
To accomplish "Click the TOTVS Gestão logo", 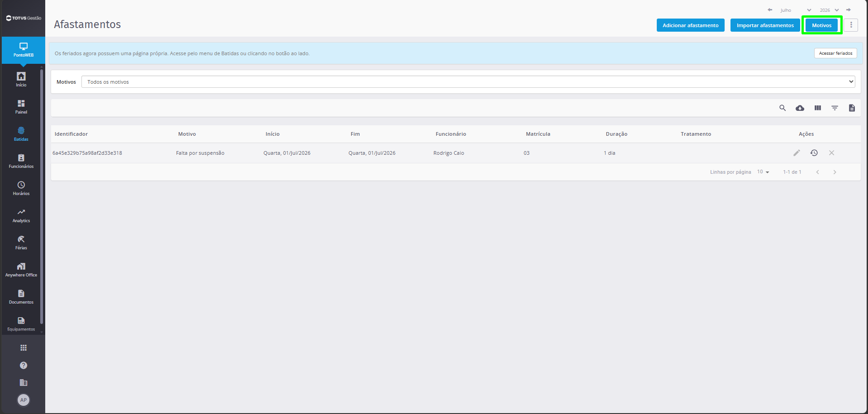I will [x=24, y=18].
